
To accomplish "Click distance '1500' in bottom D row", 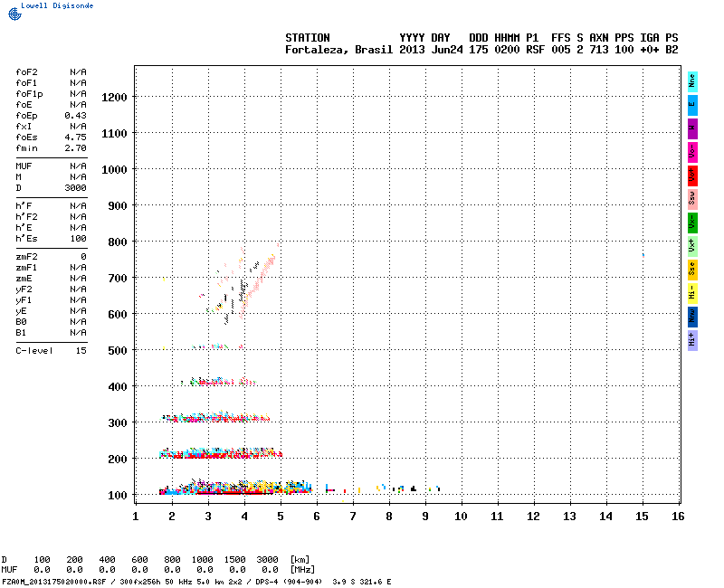I will point(234,560).
